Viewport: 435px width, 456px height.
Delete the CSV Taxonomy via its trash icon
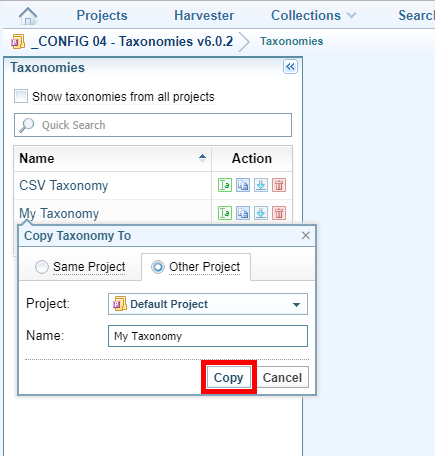(x=279, y=185)
